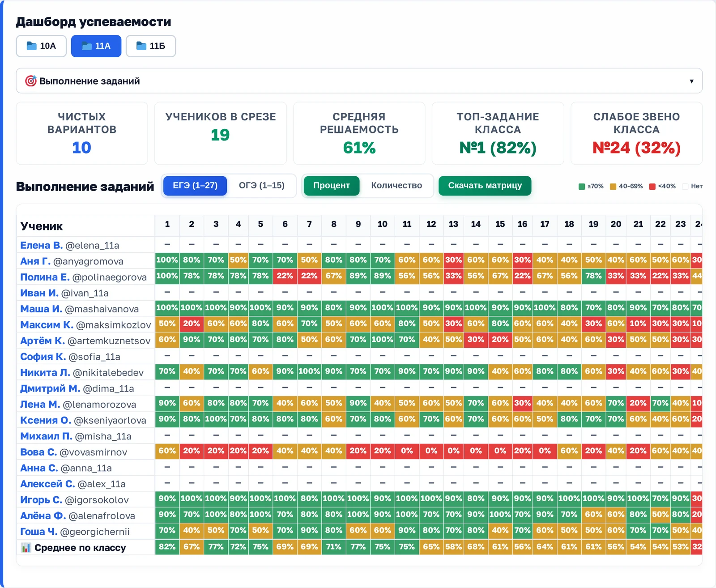Click the Нет legend entry

click(692, 186)
